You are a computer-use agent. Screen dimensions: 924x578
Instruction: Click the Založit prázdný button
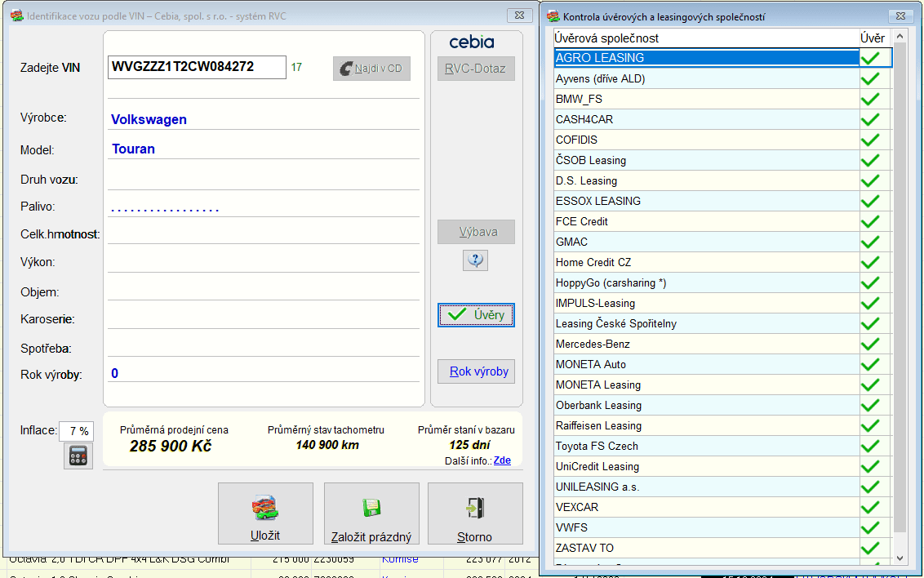pyautogui.click(x=371, y=514)
